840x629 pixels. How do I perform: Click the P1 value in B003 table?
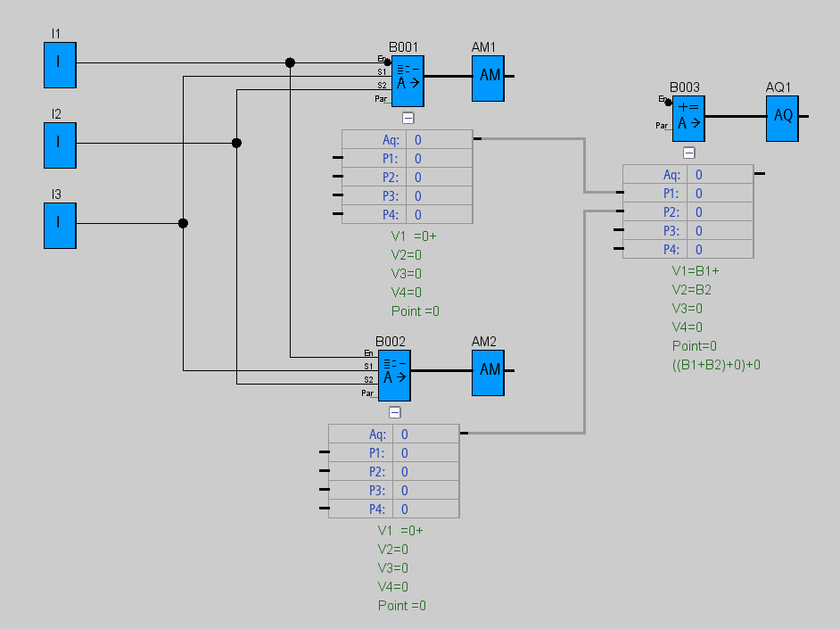pos(720,194)
